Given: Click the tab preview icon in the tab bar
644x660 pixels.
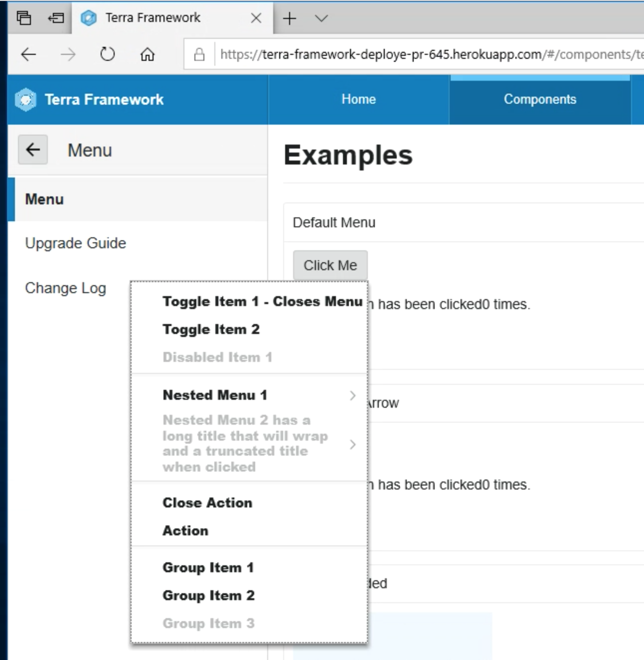Looking at the screenshot, I should 24,17.
